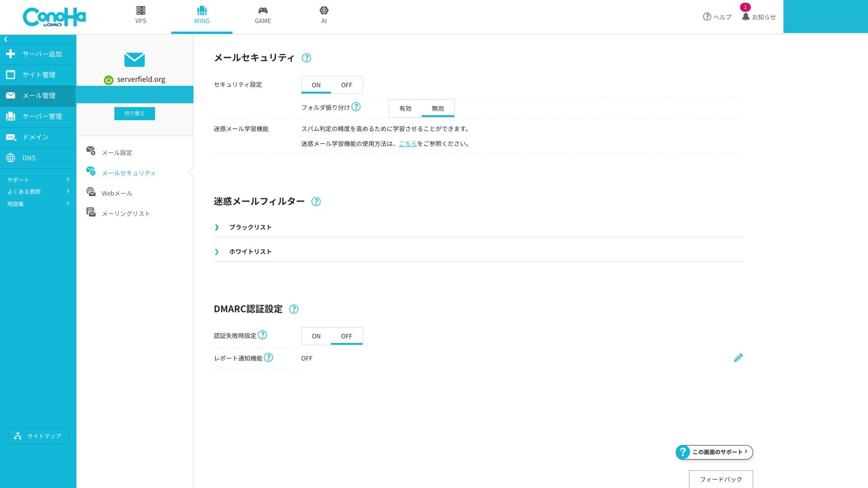Switch to the VPS tab
The height and width of the screenshot is (488, 868).
[141, 15]
